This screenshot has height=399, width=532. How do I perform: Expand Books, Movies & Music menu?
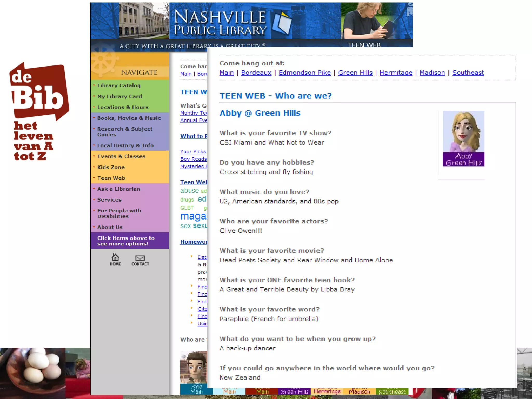click(129, 118)
